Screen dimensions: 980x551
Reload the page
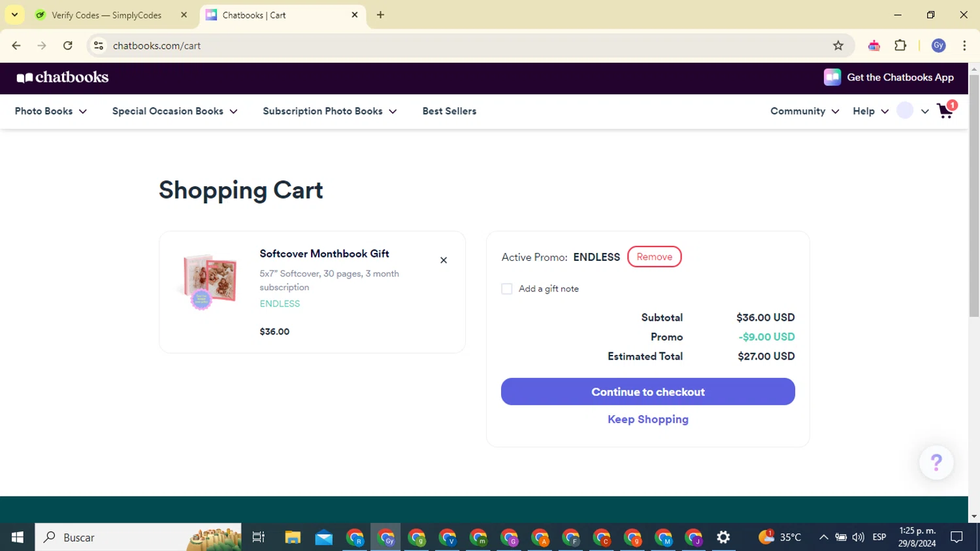coord(68,45)
